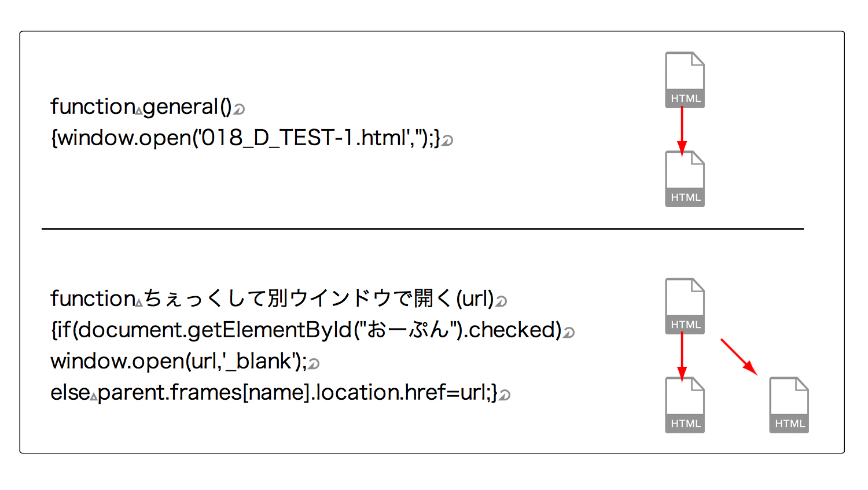Click the bottom-left HTML file icon
This screenshot has height=490, width=868.
click(x=685, y=405)
